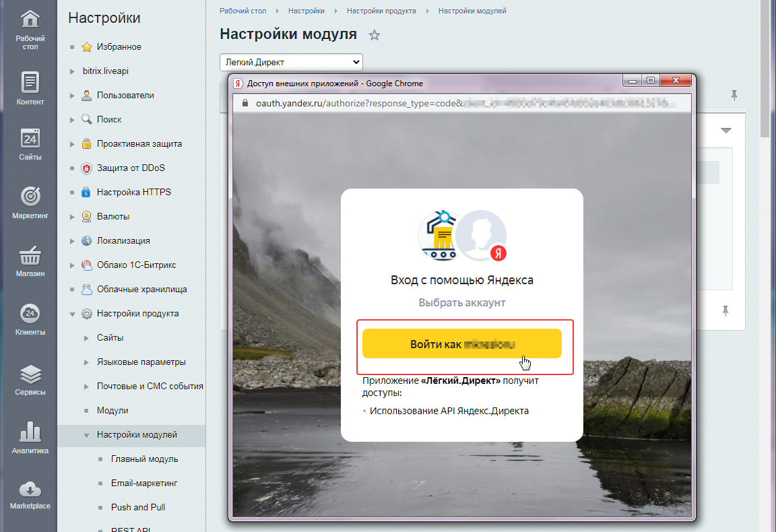
Task: Click the Облако 1С-Битрикс icon
Action: tap(87, 265)
